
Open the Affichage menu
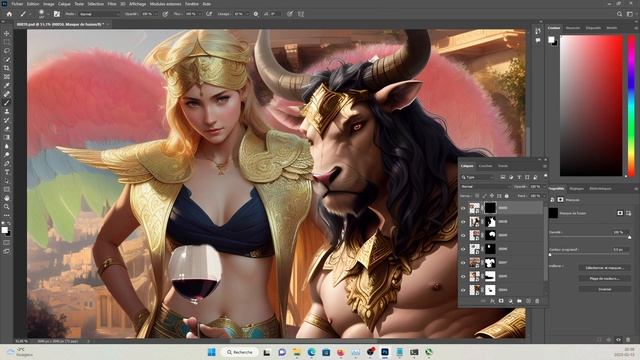(x=138, y=4)
